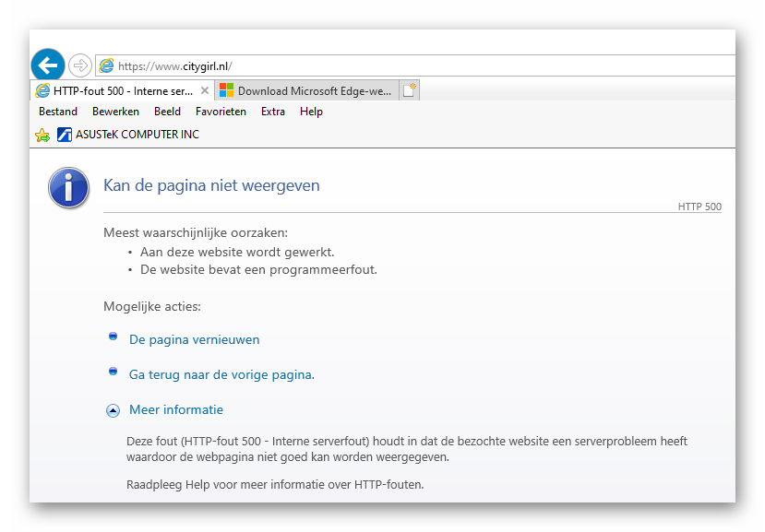Screen dimensions: 765x532
Task: Open the Bewerken menu
Action: pos(115,112)
